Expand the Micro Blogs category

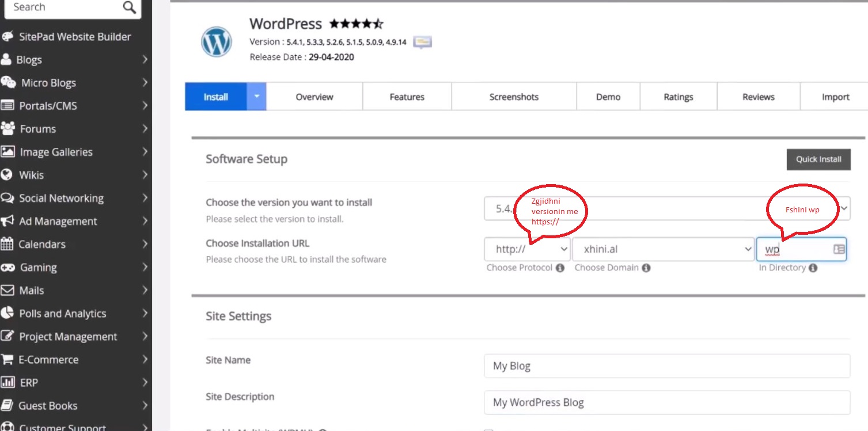(x=145, y=82)
